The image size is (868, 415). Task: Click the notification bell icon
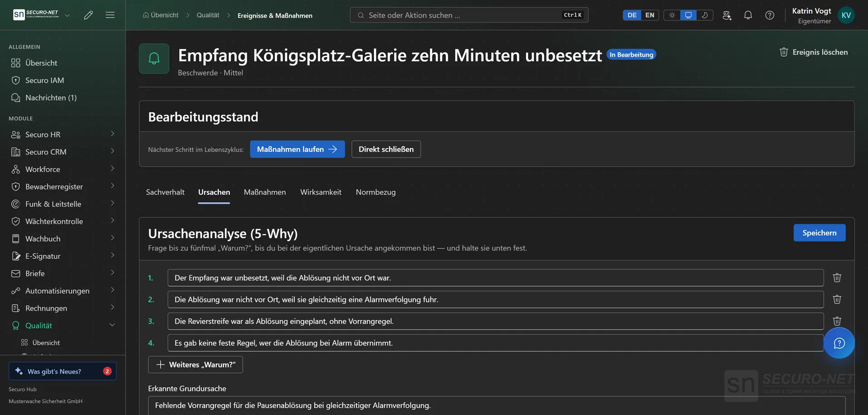pos(748,15)
